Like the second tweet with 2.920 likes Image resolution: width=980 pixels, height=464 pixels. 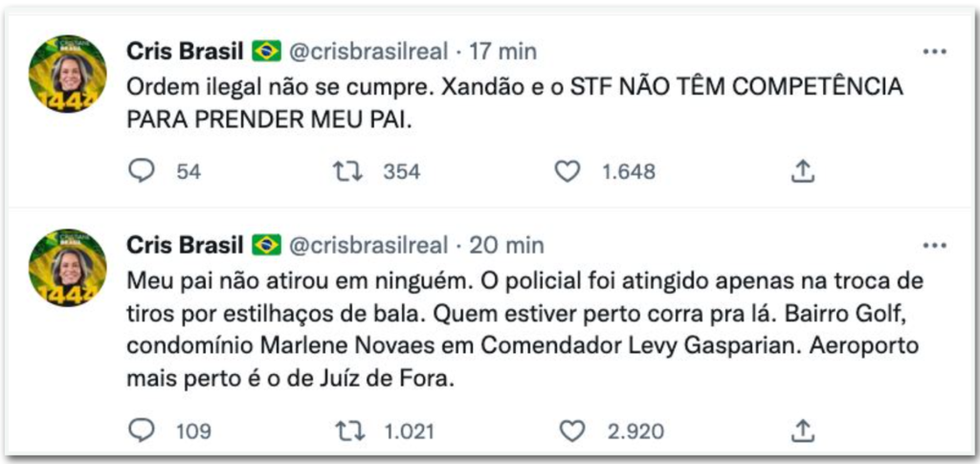pyautogui.click(x=571, y=431)
